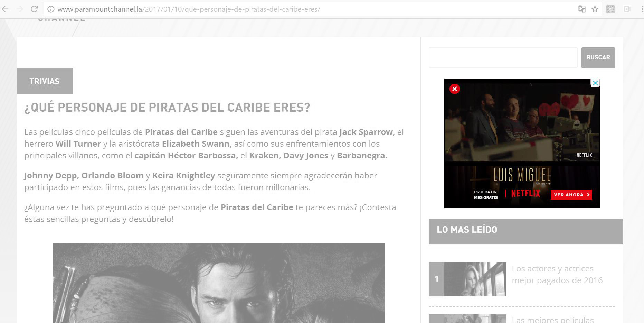Click the browser address bar URL
644x323 pixels.
click(x=189, y=9)
